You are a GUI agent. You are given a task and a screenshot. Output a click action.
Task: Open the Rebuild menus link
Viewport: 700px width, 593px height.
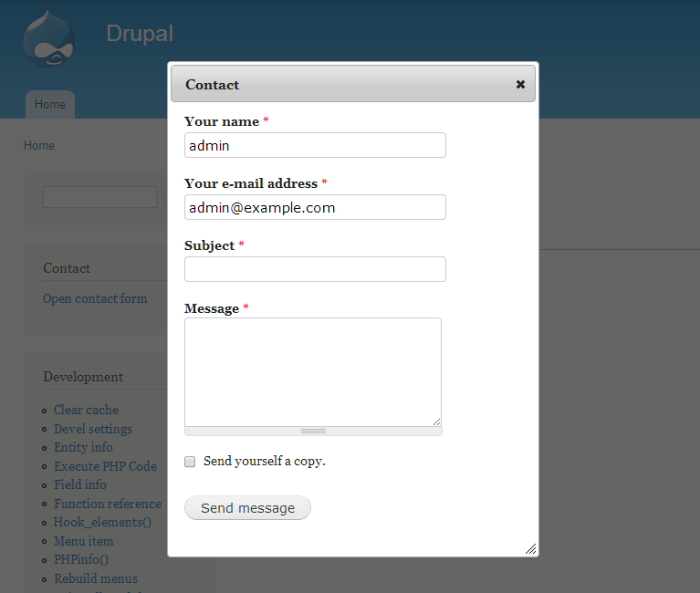click(96, 578)
